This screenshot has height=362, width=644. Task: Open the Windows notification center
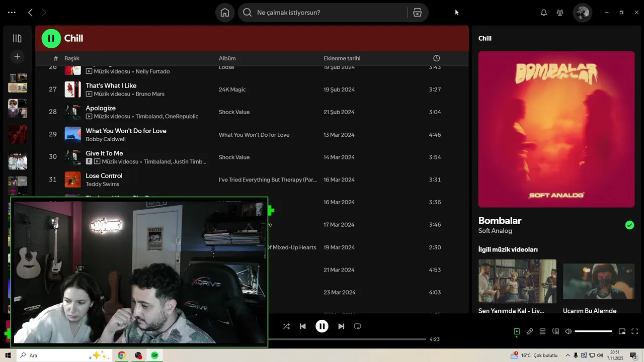pos(634,355)
